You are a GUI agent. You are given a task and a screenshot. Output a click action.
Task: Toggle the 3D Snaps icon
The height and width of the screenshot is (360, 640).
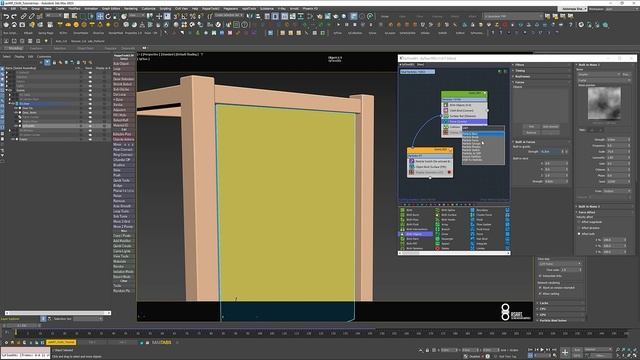(x=176, y=16)
